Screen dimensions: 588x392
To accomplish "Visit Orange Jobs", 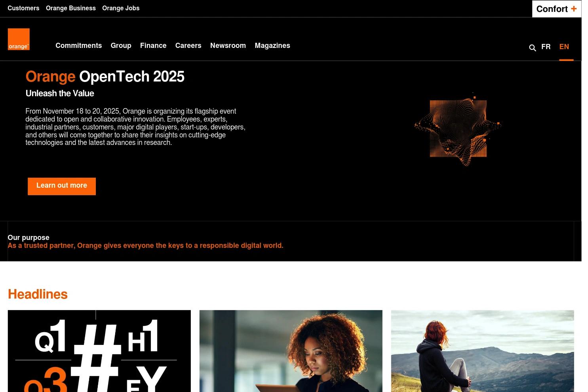I will (x=121, y=8).
